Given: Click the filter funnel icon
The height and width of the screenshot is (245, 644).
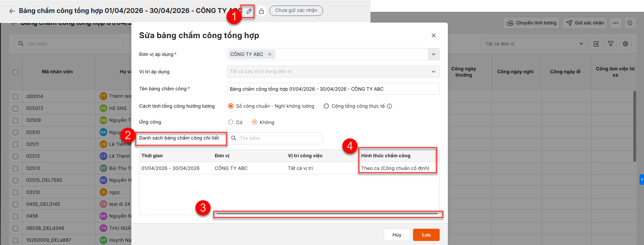Looking at the screenshot, I should click(x=611, y=44).
